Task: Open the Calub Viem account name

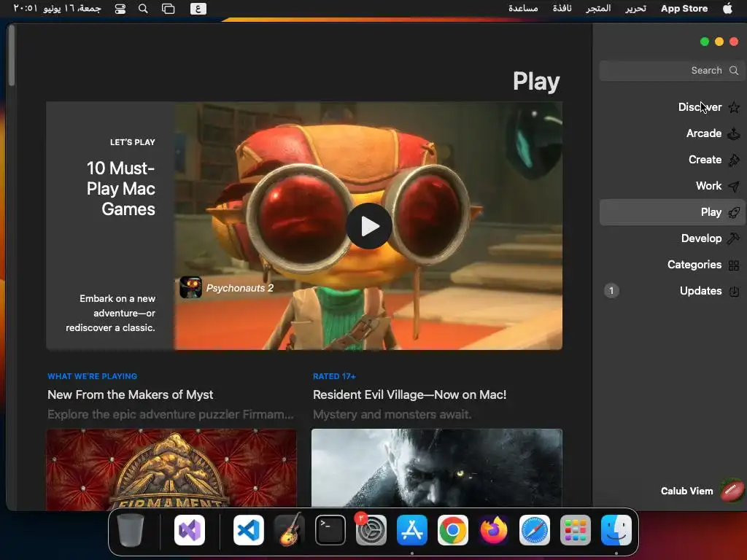Action: [686, 491]
